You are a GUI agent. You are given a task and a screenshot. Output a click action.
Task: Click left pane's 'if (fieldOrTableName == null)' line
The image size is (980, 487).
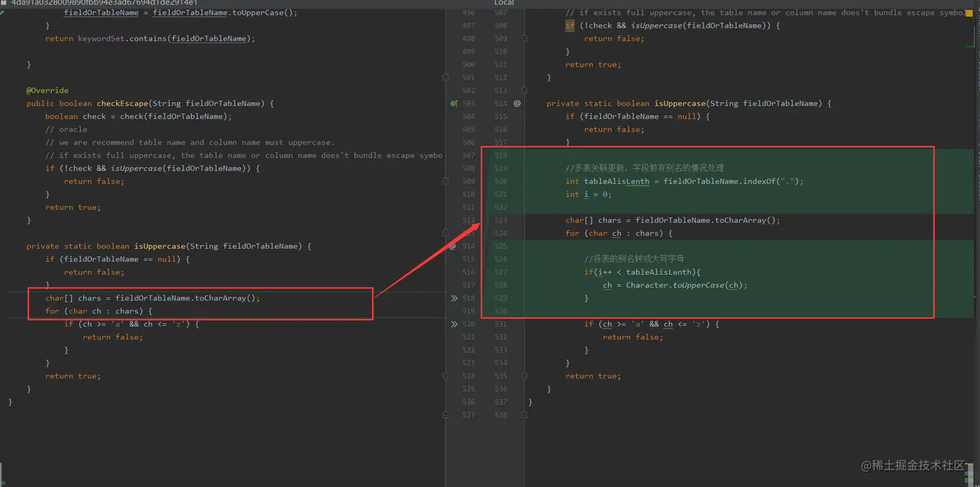tap(117, 259)
